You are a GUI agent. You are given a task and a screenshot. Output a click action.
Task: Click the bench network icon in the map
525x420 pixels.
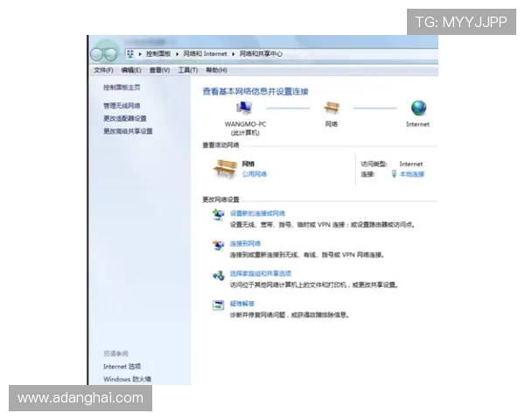click(332, 108)
